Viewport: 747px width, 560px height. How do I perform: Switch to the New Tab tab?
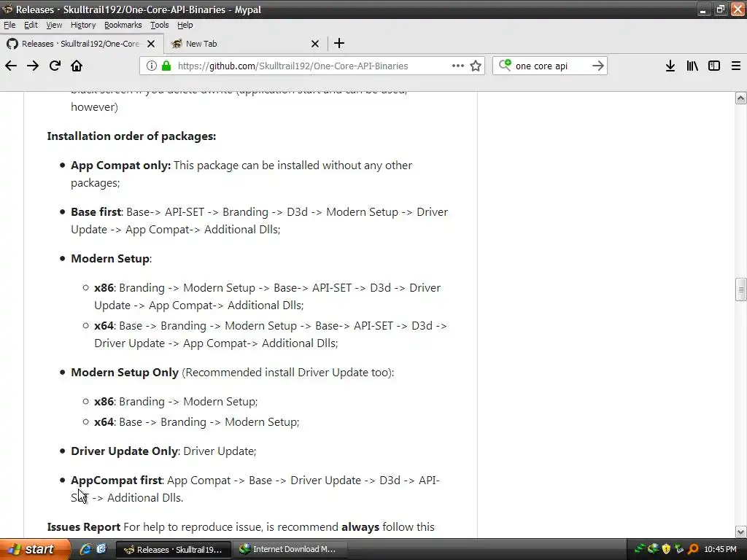[245, 44]
